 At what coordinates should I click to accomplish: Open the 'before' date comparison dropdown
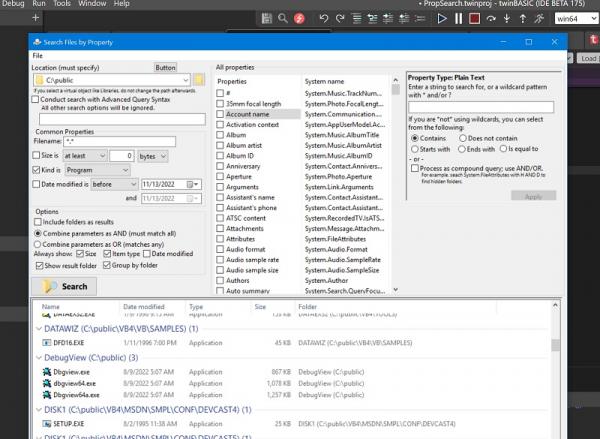click(x=114, y=184)
